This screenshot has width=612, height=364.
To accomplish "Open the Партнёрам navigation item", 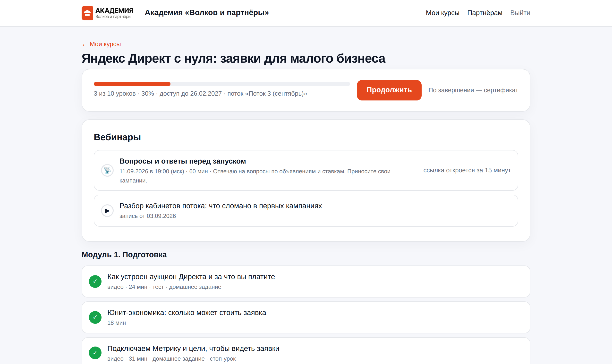I will [x=484, y=13].
